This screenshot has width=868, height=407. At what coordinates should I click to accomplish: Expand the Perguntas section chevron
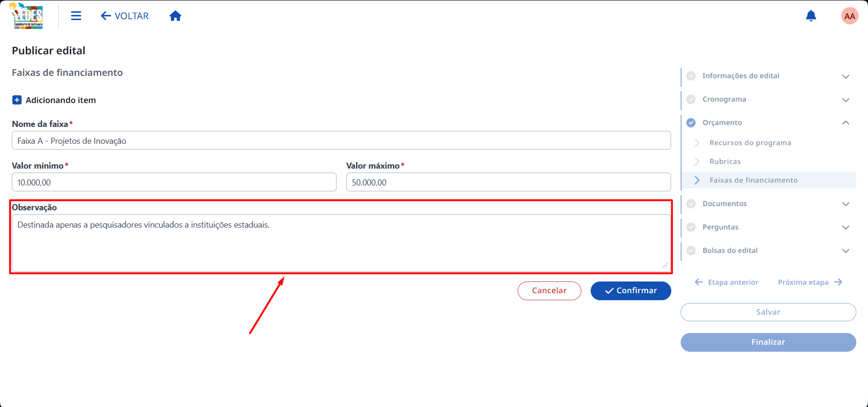pos(846,228)
